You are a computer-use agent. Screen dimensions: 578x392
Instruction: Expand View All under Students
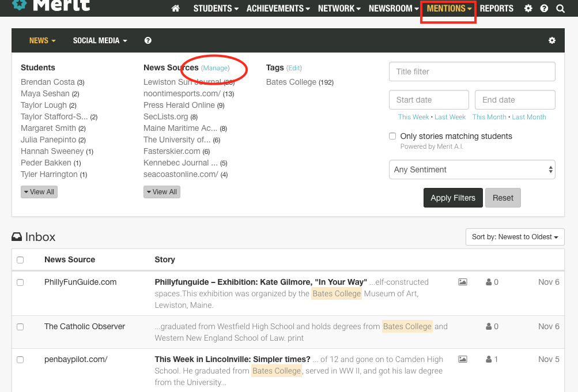click(39, 192)
